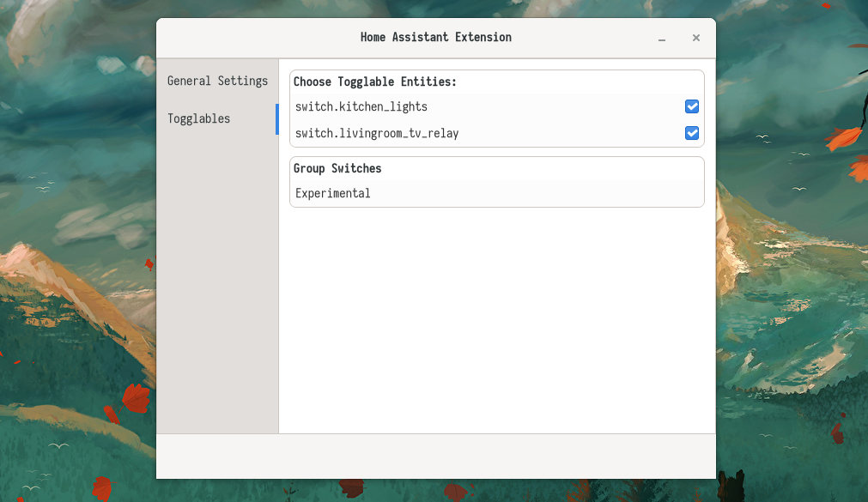
Task: Click the switch.kitchen_lights entity label
Action: [x=361, y=106]
